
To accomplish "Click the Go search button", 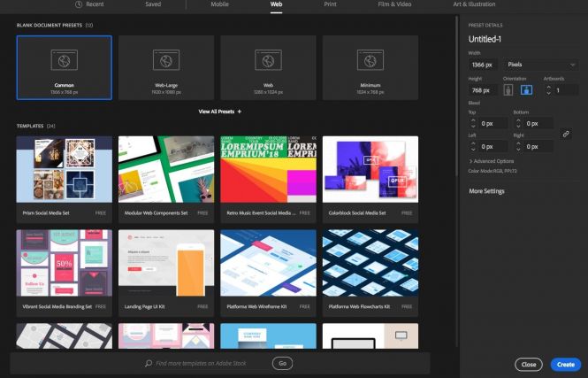I will pyautogui.click(x=282, y=363).
